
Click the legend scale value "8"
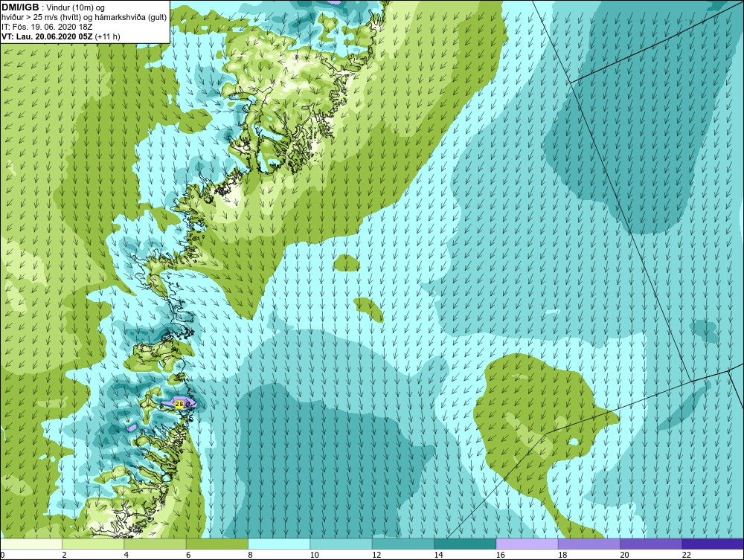pyautogui.click(x=250, y=556)
